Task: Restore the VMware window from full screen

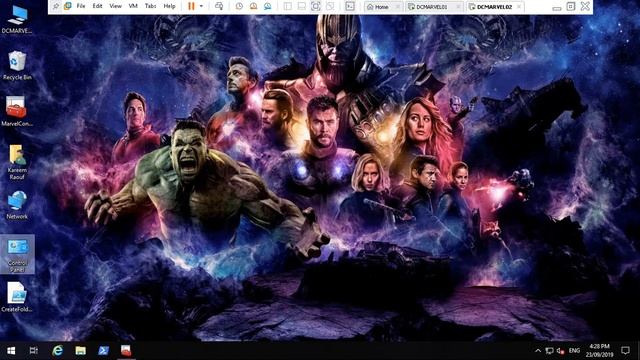Action: [x=571, y=6]
